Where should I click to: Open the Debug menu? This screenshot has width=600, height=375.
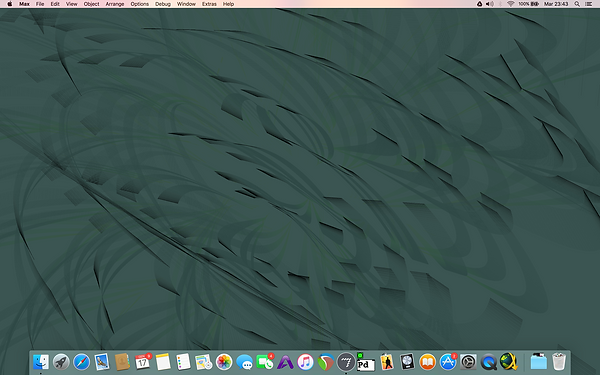pyautogui.click(x=163, y=4)
